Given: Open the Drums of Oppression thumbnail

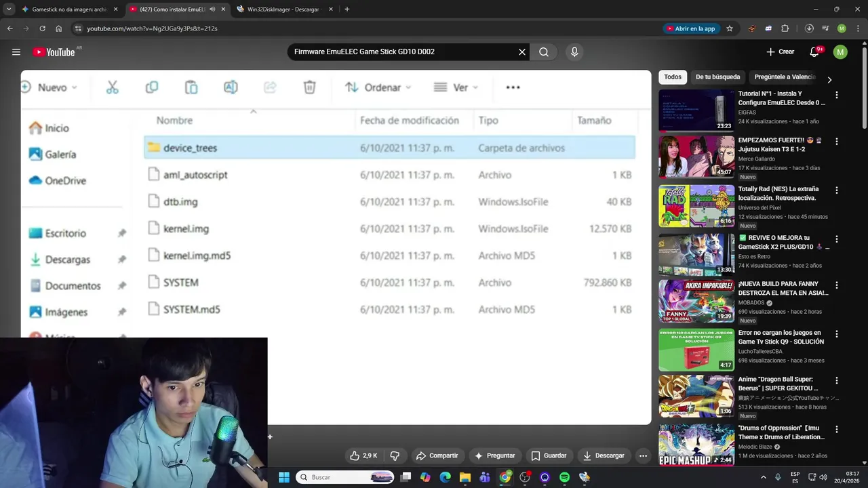Looking at the screenshot, I should coord(696,445).
